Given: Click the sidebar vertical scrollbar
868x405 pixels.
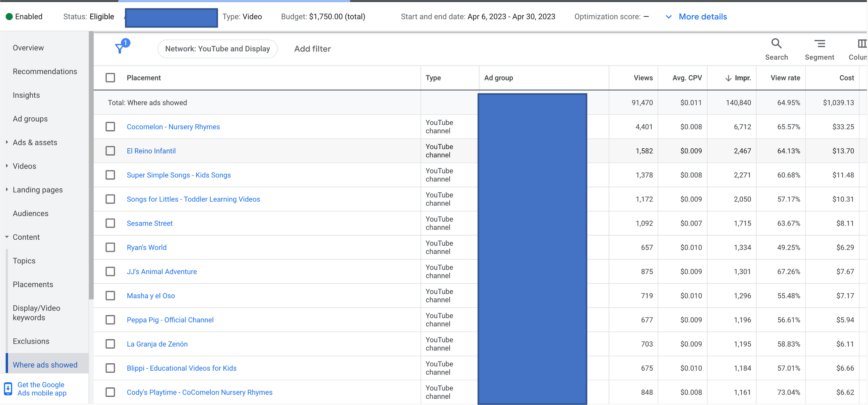Looking at the screenshot, I should point(91,165).
